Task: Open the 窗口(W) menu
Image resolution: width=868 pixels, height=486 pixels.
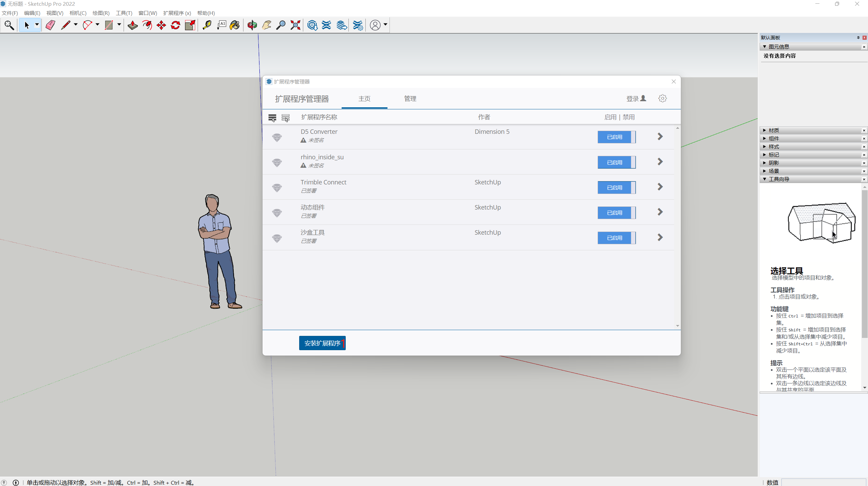Action: click(148, 13)
